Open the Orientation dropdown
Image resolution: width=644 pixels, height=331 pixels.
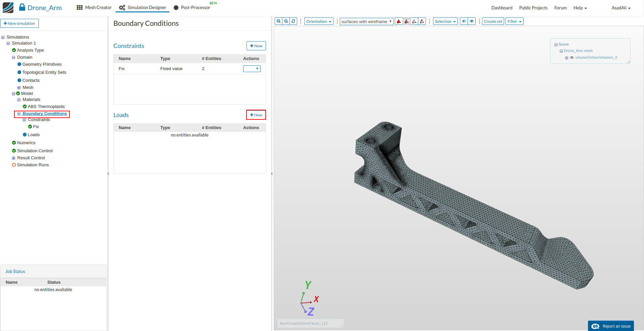pyautogui.click(x=319, y=21)
